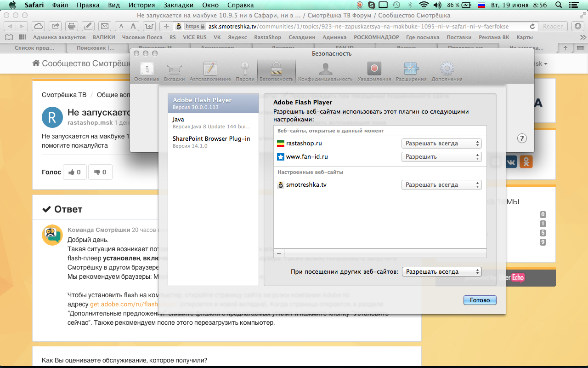This screenshot has height=368, width=588.
Task: Click the larger text size button
Action: (133, 26)
